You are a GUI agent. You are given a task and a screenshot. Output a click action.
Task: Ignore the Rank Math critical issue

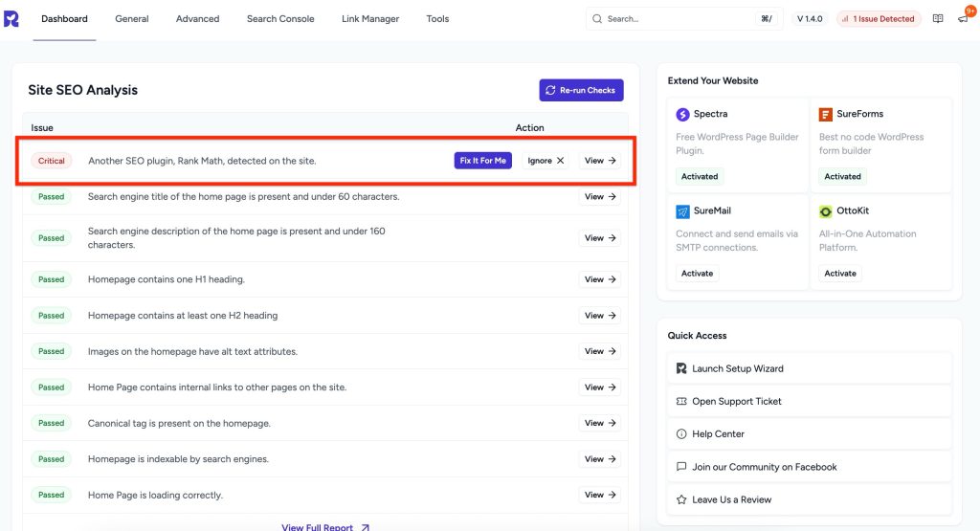tap(546, 161)
